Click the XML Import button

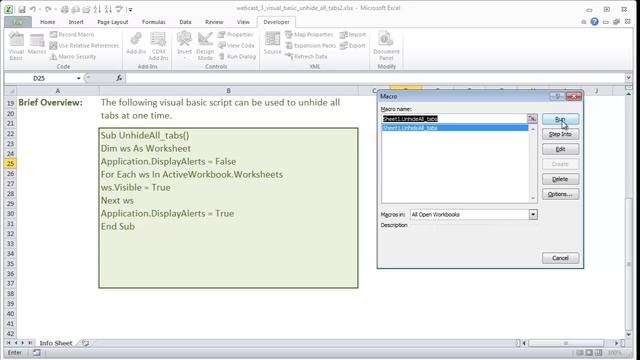pyautogui.click(x=353, y=34)
